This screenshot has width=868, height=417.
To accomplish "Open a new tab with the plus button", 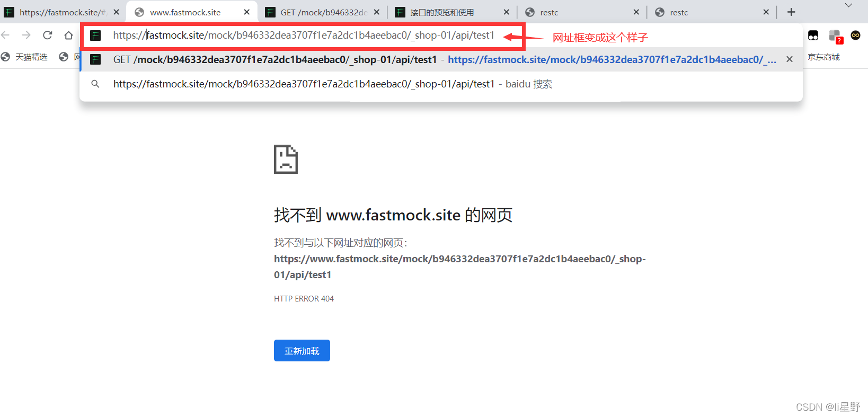I will (791, 12).
